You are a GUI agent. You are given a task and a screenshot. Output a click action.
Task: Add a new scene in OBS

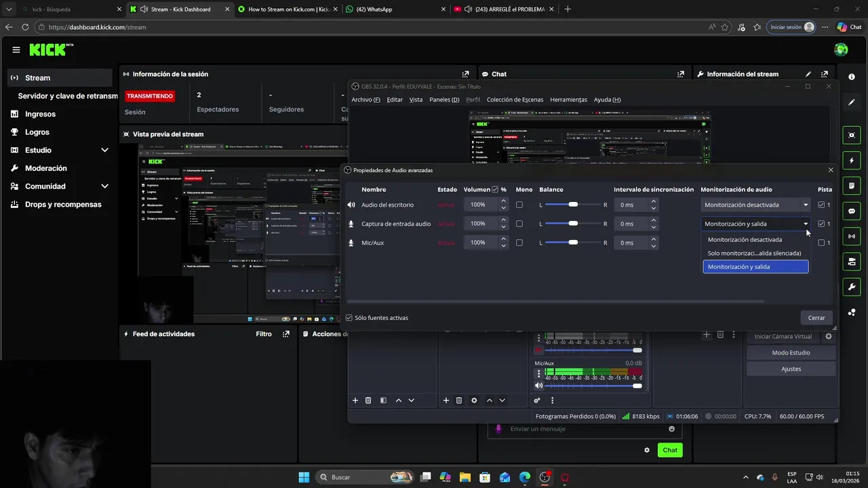[x=355, y=401]
